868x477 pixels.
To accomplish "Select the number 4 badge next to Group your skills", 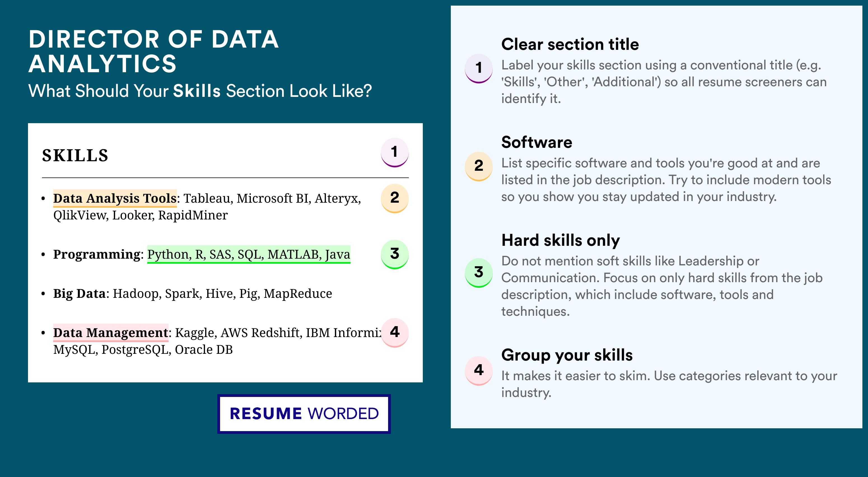I will point(479,370).
